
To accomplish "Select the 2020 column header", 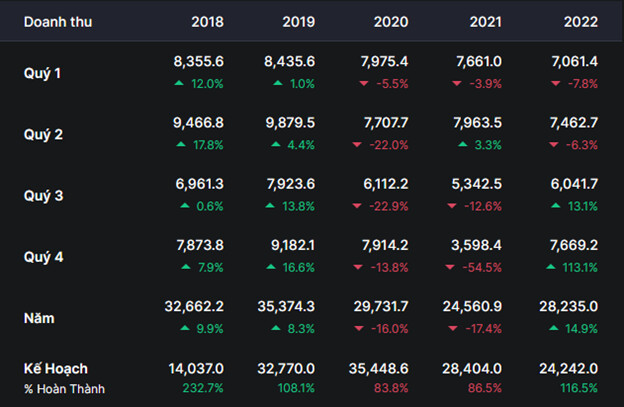I will click(x=391, y=22).
